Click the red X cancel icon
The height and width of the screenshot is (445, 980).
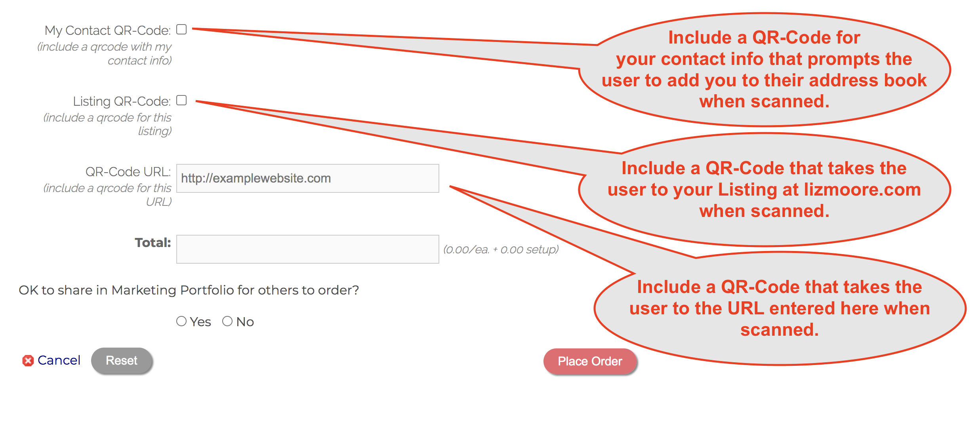28,361
